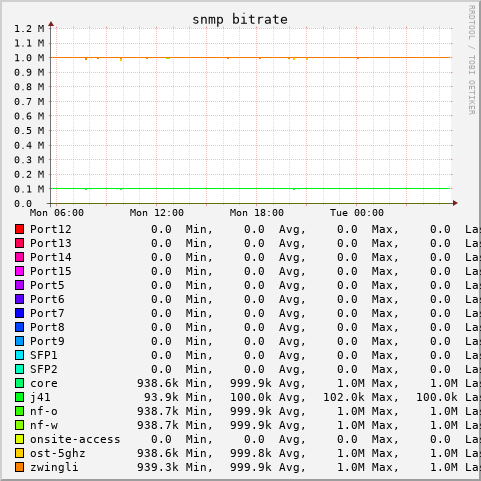Select the Port7 legend label

[x=47, y=313]
